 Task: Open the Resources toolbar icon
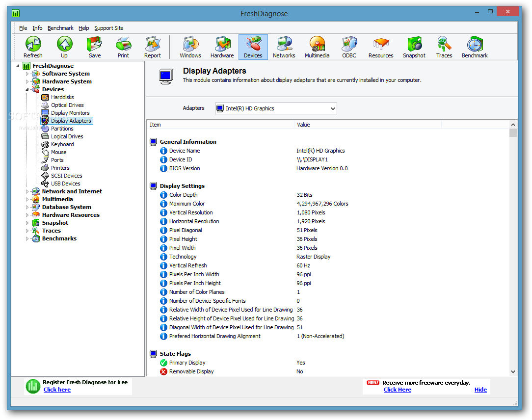[381, 47]
